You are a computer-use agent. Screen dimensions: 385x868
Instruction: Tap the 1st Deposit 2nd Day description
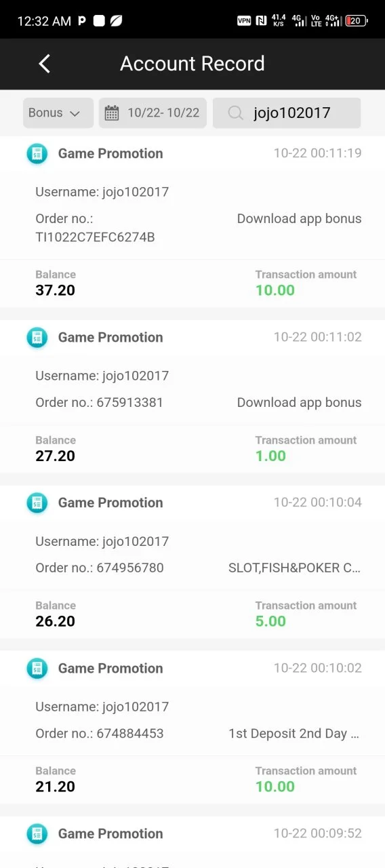(295, 733)
